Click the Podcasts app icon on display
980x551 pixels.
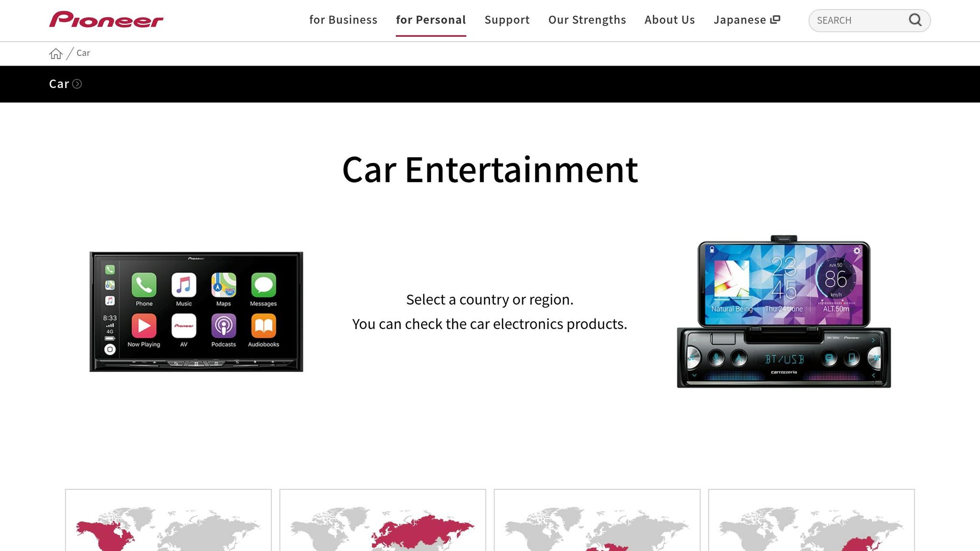223,326
